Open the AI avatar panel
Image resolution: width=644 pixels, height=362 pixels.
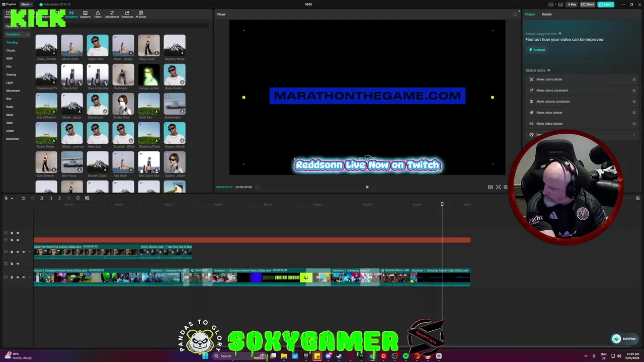[140, 14]
